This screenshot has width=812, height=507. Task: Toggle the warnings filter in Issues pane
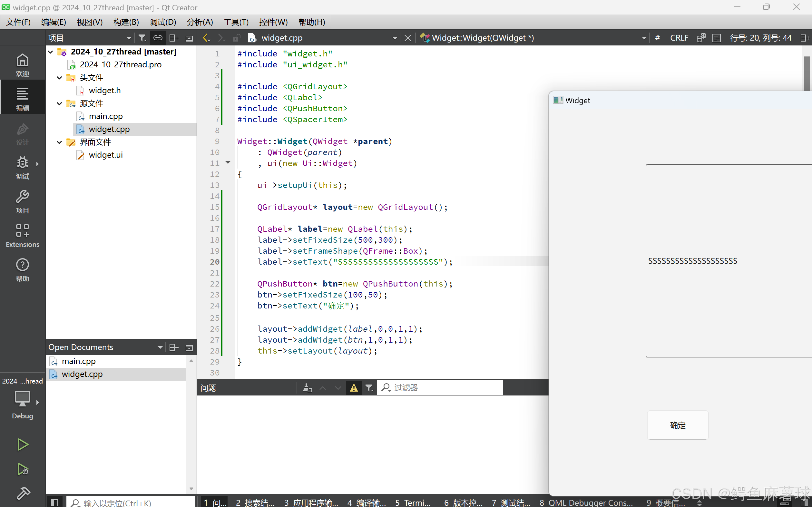(x=354, y=388)
